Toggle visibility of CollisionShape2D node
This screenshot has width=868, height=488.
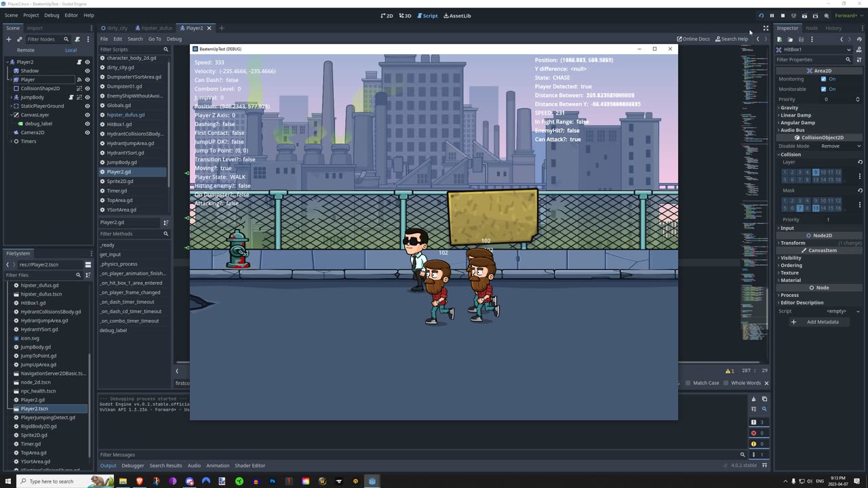click(x=87, y=88)
